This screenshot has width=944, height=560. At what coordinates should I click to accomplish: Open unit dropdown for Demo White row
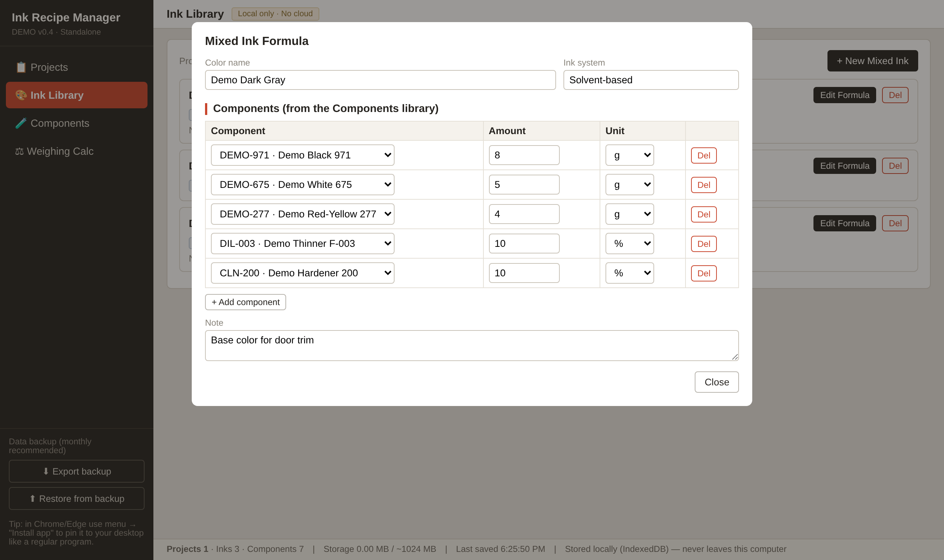(x=629, y=185)
